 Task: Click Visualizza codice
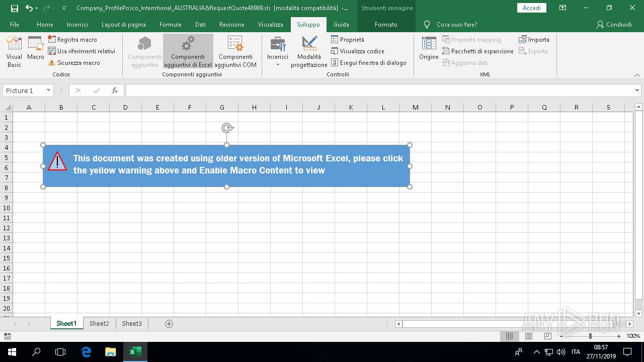click(358, 51)
